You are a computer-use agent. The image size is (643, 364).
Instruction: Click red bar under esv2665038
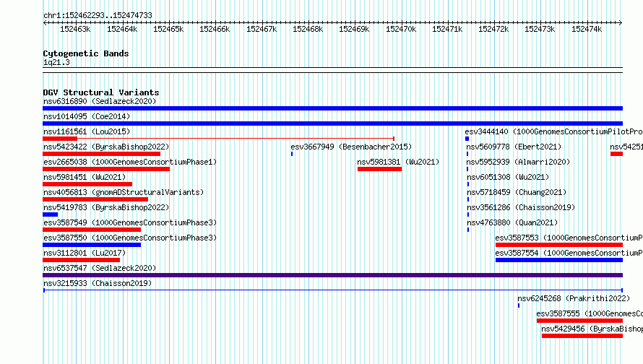[106, 169]
